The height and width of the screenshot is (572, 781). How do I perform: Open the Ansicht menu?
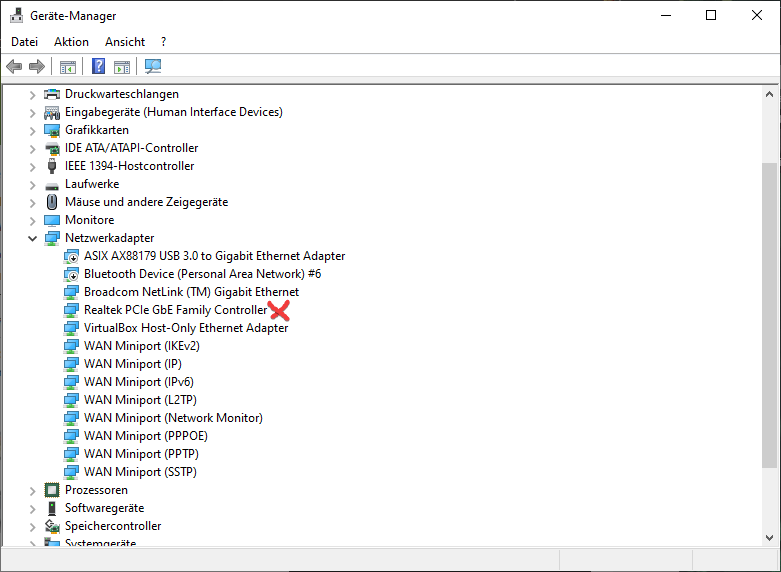click(x=125, y=42)
